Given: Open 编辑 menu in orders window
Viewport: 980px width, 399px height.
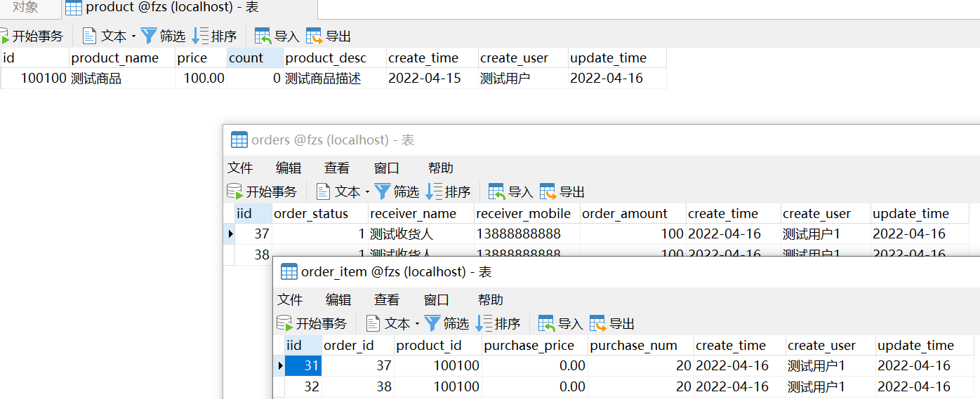Looking at the screenshot, I should (289, 168).
